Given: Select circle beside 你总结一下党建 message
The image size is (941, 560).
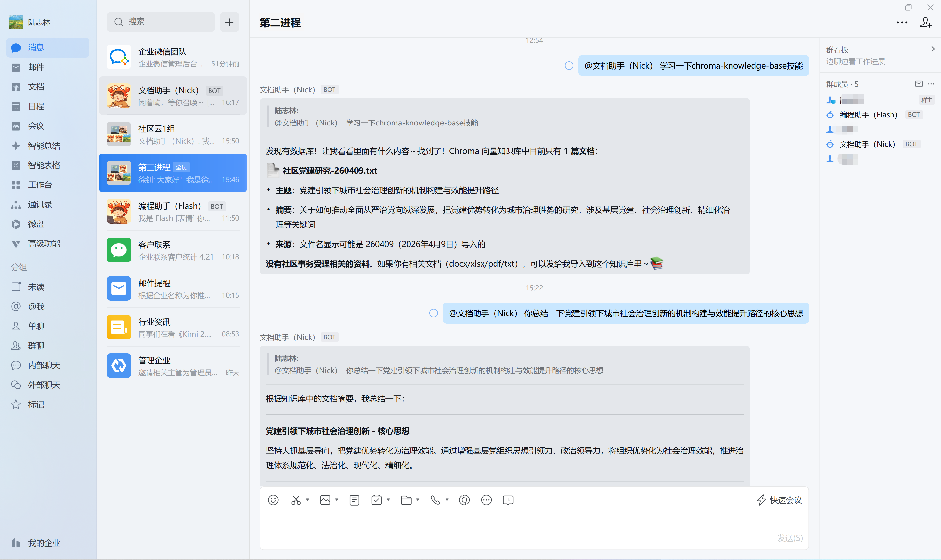Looking at the screenshot, I should (433, 313).
